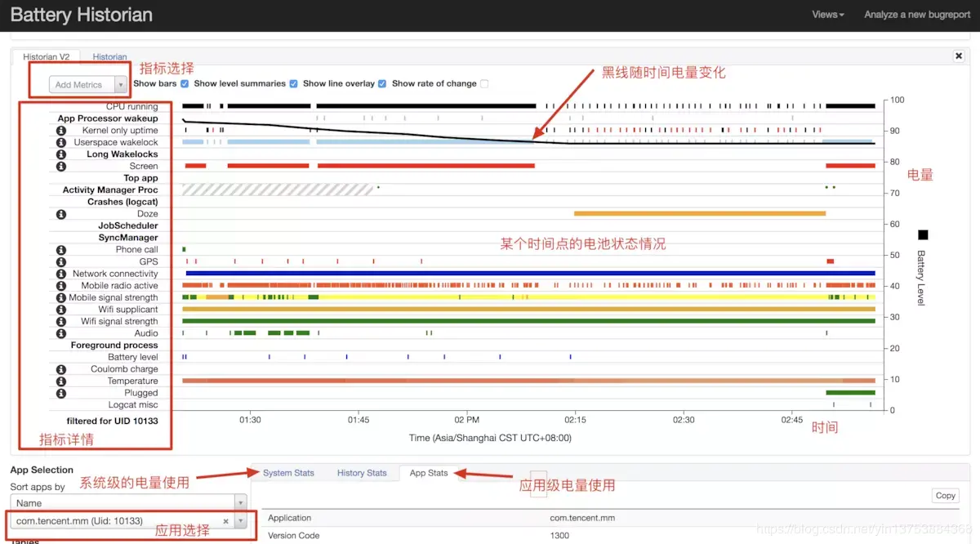The image size is (980, 544).
Task: Click info icon beside Userspace wakelock
Action: (60, 142)
